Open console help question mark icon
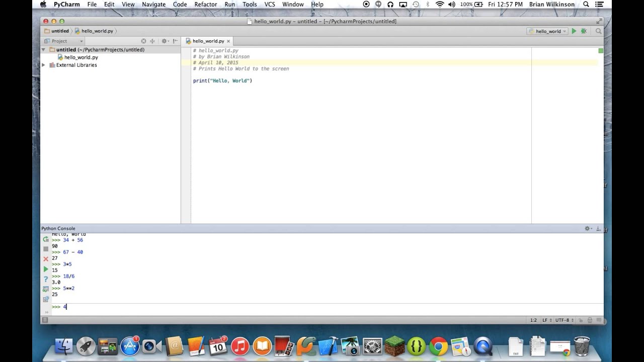 (46, 279)
